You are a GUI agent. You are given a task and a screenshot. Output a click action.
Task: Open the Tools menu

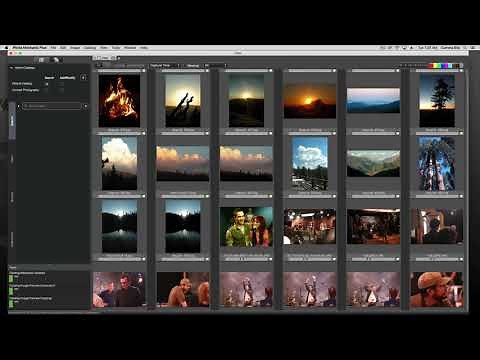(116, 48)
